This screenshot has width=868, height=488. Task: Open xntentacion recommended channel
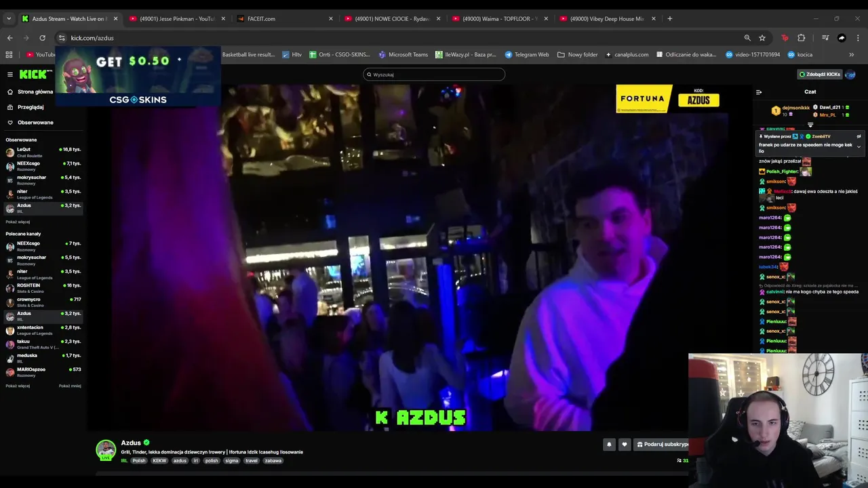tap(43, 330)
